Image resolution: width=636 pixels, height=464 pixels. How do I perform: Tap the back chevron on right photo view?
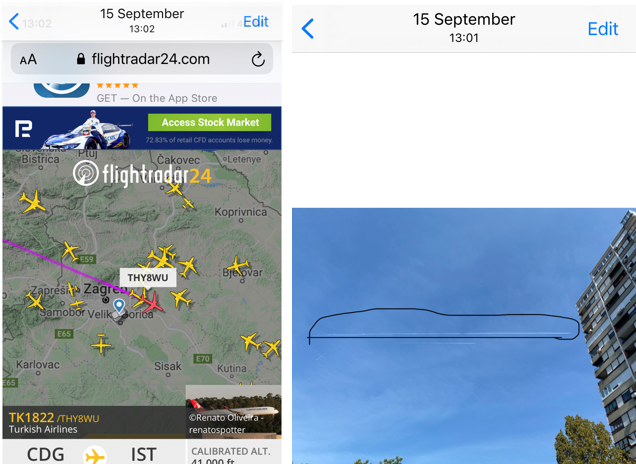click(x=307, y=29)
